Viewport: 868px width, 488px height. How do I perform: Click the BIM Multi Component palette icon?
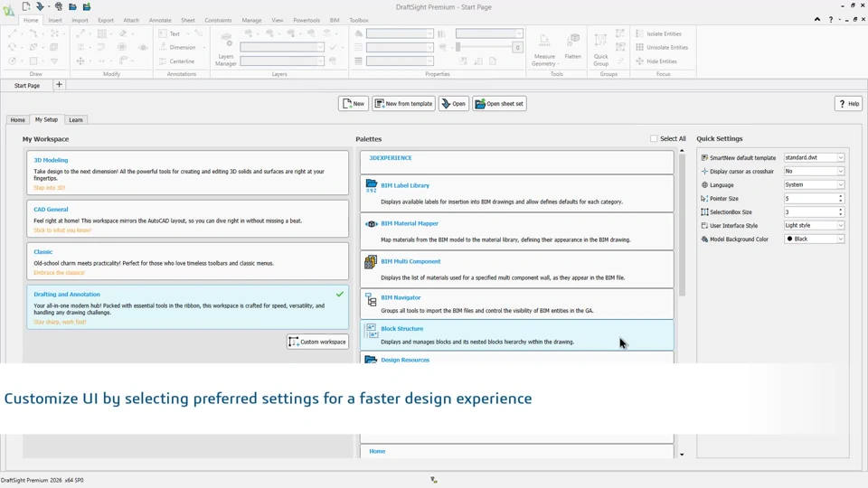(x=371, y=262)
